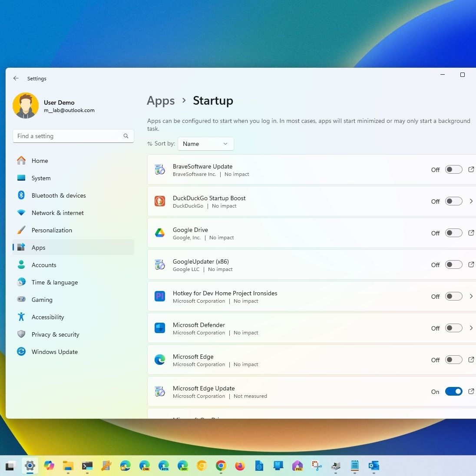This screenshot has width=476, height=476.
Task: Select Apps in the sidebar
Action: (73, 248)
